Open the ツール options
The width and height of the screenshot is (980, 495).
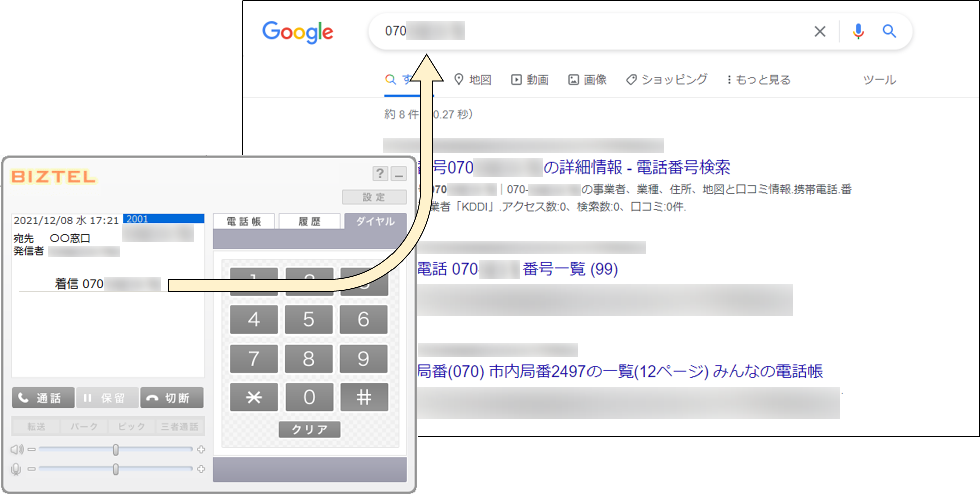pyautogui.click(x=879, y=80)
